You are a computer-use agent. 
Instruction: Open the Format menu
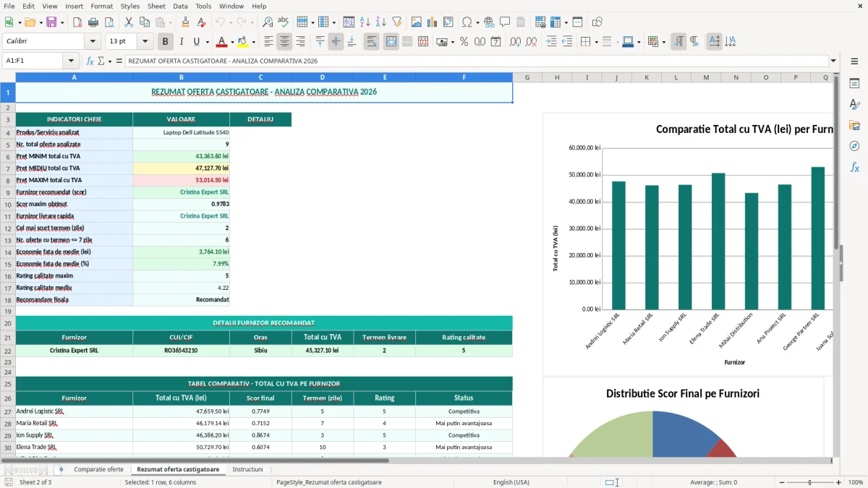pos(101,6)
